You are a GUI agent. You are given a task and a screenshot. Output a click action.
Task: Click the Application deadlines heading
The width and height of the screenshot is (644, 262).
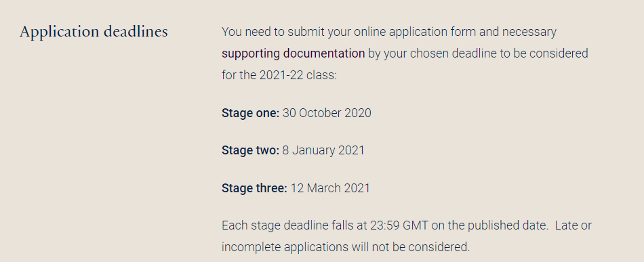[94, 32]
